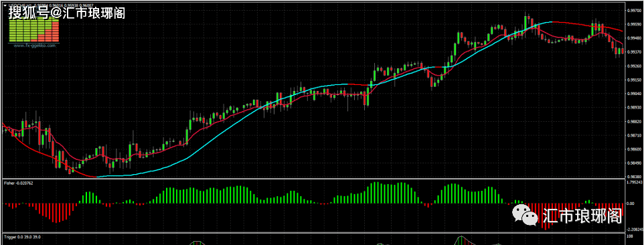Image resolution: width=644 pixels, height=245 pixels.
Task: Click the www.fx-ggekko.com label
Action: pos(35,46)
